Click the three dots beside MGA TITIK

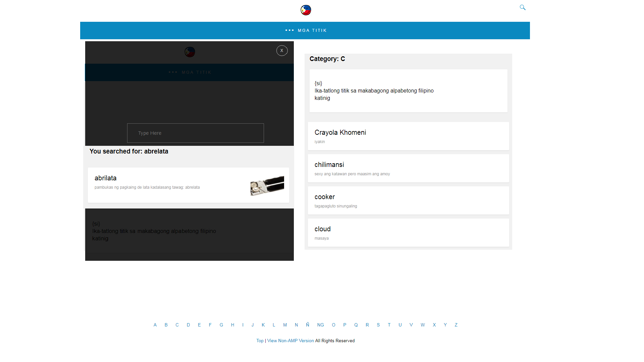tap(289, 31)
